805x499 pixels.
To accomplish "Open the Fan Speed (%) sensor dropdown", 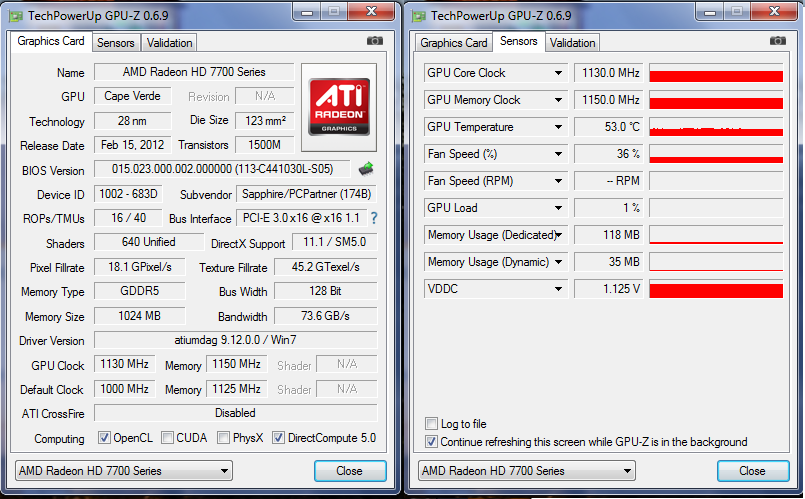I will (x=558, y=153).
